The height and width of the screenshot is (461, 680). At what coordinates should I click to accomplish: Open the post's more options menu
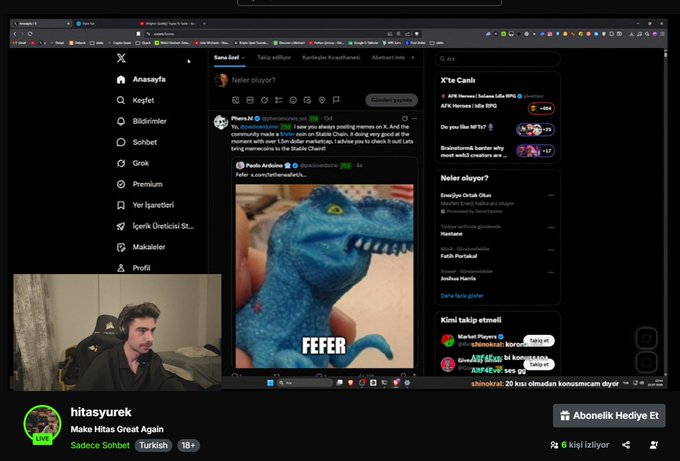click(415, 118)
